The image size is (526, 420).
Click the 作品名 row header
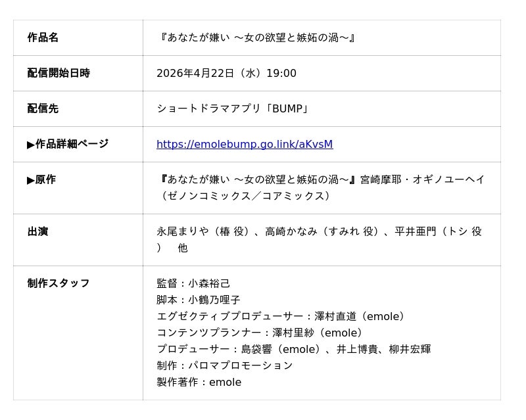(43, 37)
